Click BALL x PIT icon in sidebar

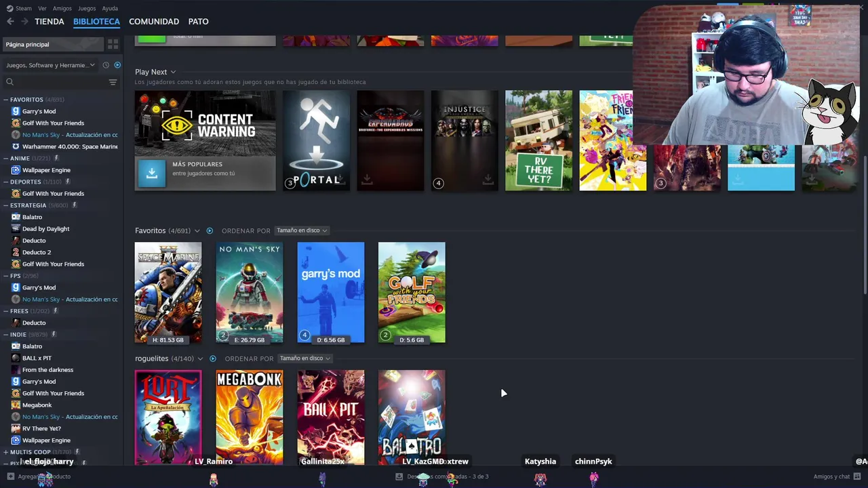tap(16, 358)
